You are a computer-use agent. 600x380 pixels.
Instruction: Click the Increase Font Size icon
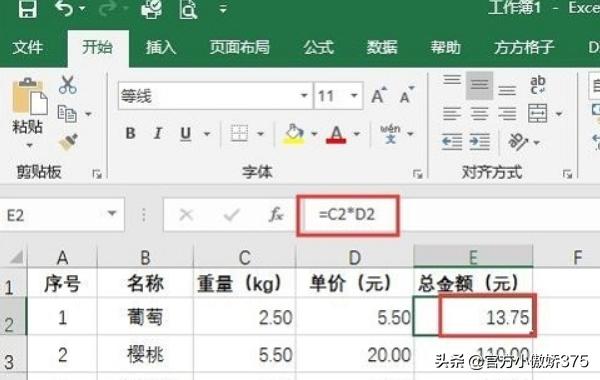pyautogui.click(x=379, y=95)
